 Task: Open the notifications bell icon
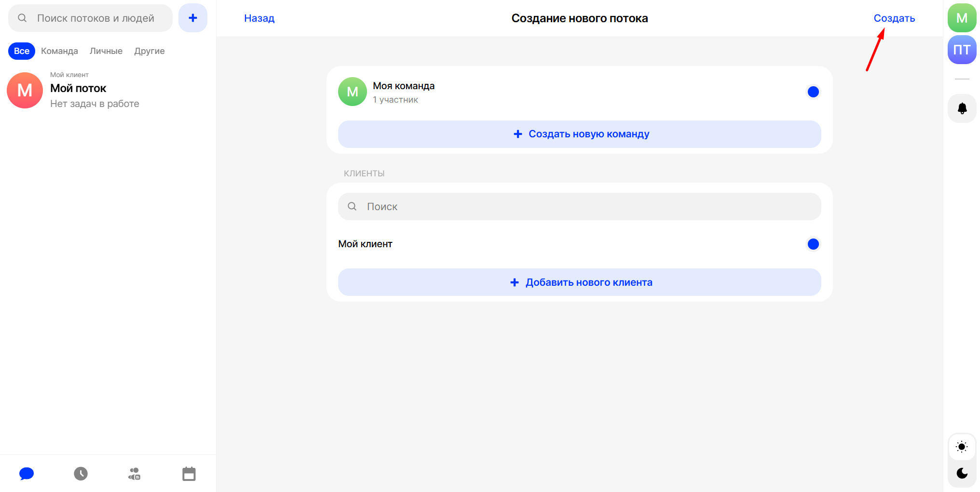coord(962,108)
